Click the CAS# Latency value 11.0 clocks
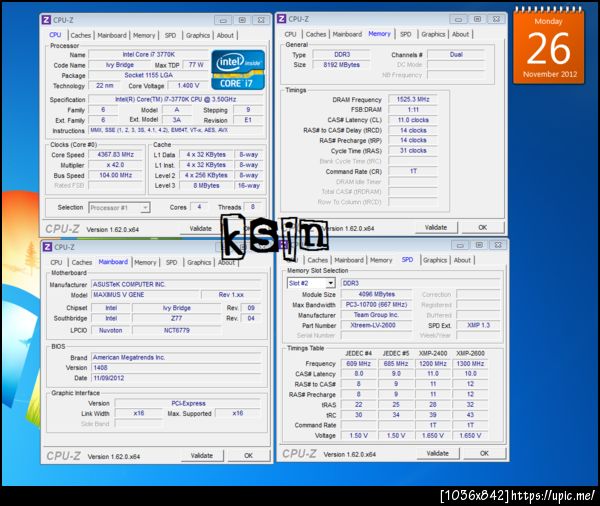 click(x=413, y=120)
